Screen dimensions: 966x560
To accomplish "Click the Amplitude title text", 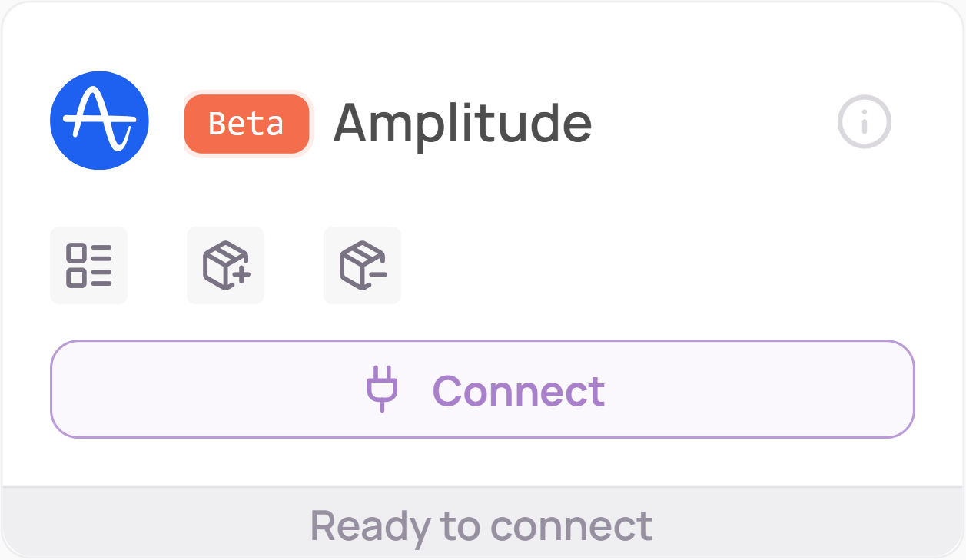I will pyautogui.click(x=463, y=123).
